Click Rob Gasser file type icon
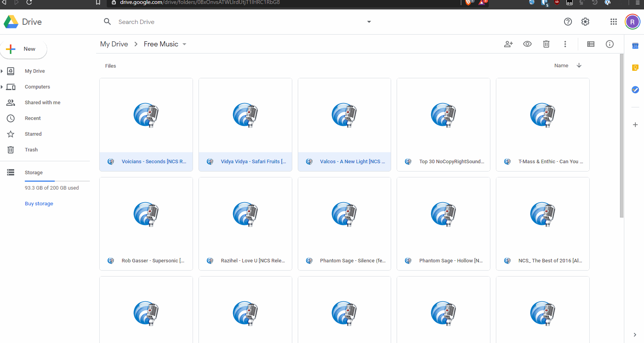 (x=111, y=261)
